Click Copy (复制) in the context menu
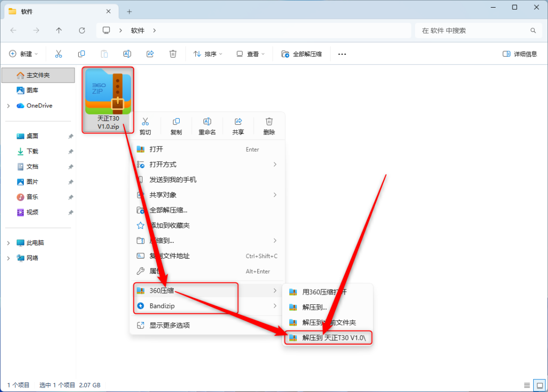548x392 pixels. pos(176,126)
